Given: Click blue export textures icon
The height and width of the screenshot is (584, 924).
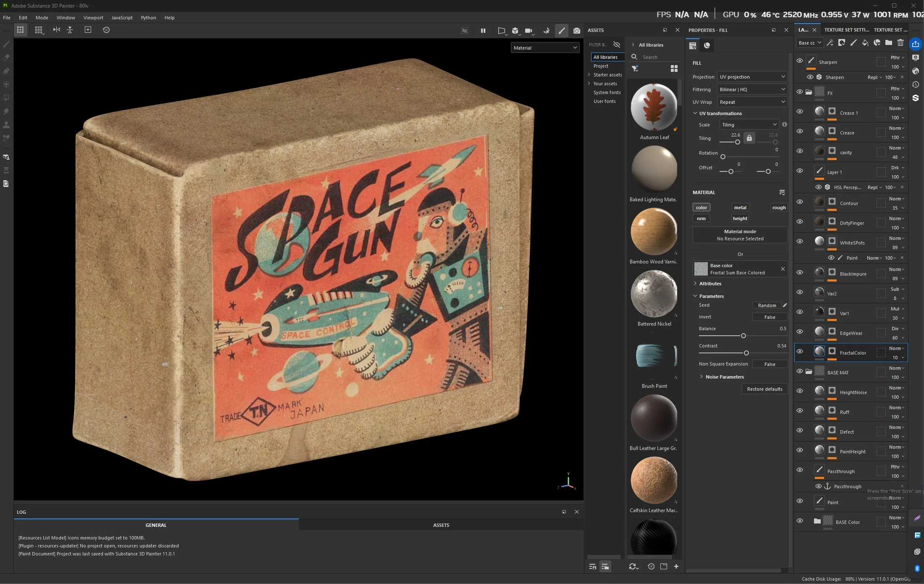Looking at the screenshot, I should (x=916, y=44).
